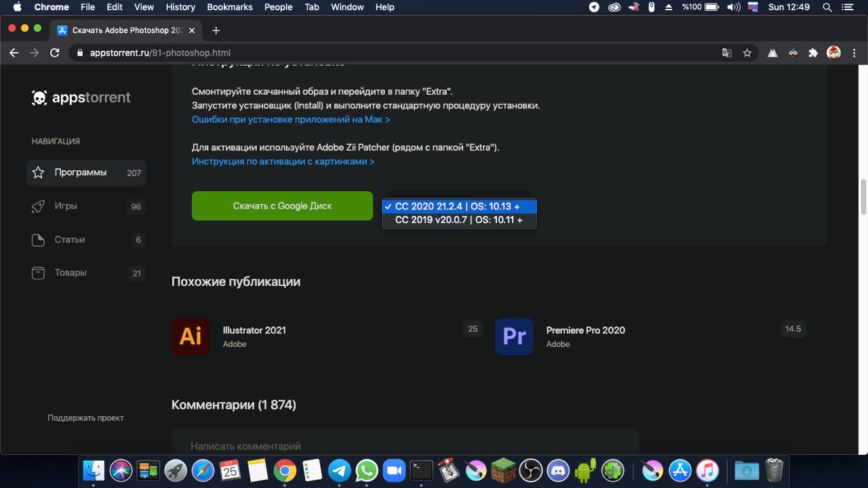868x488 pixels.
Task: Click Поддержать проект link
Action: pyautogui.click(x=85, y=418)
